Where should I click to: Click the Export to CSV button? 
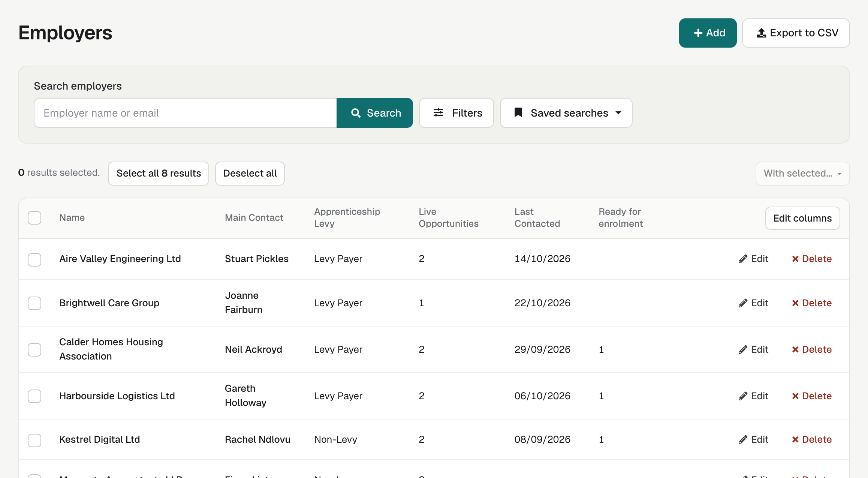coord(796,33)
